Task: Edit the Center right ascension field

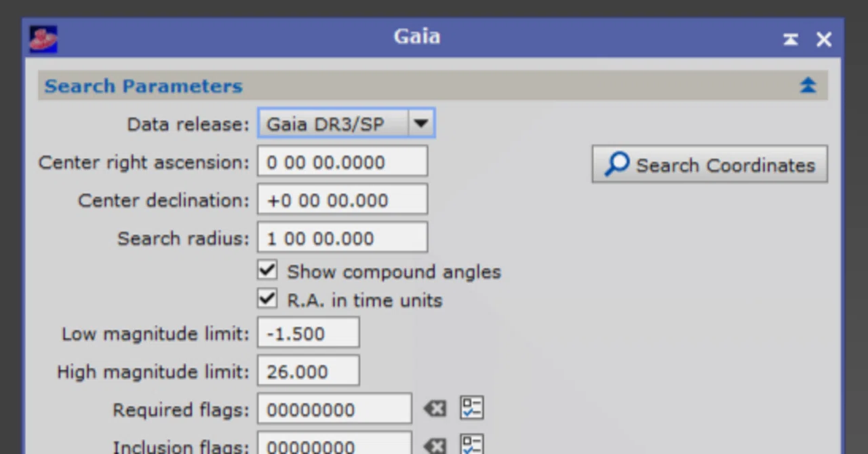Action: (x=342, y=162)
